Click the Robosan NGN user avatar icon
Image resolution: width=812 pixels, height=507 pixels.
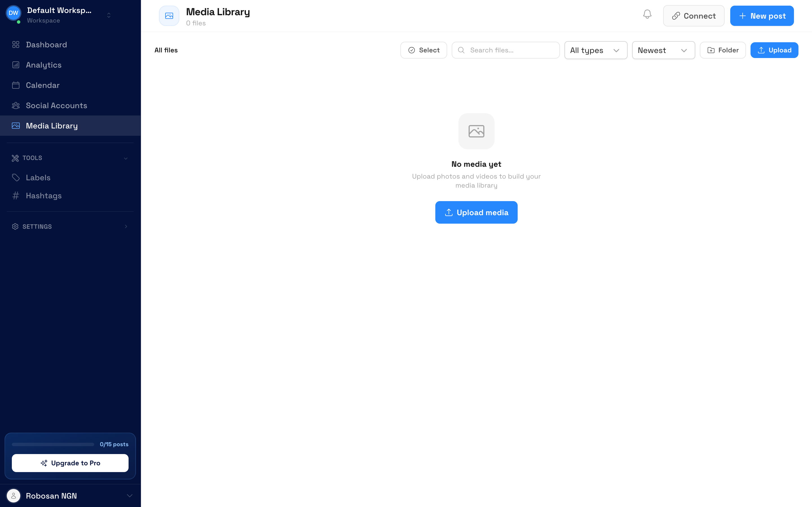(14, 496)
